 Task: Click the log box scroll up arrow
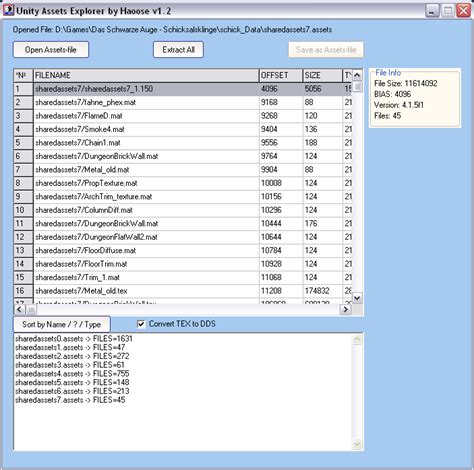[357, 340]
